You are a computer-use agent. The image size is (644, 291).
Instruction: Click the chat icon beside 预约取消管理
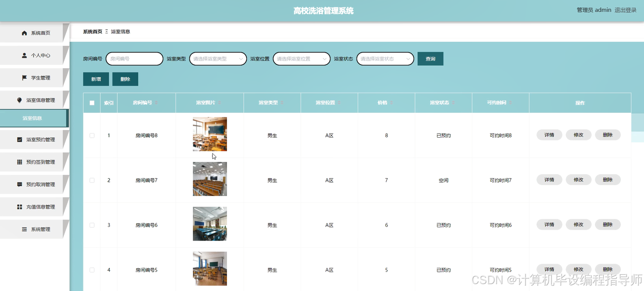(19, 184)
